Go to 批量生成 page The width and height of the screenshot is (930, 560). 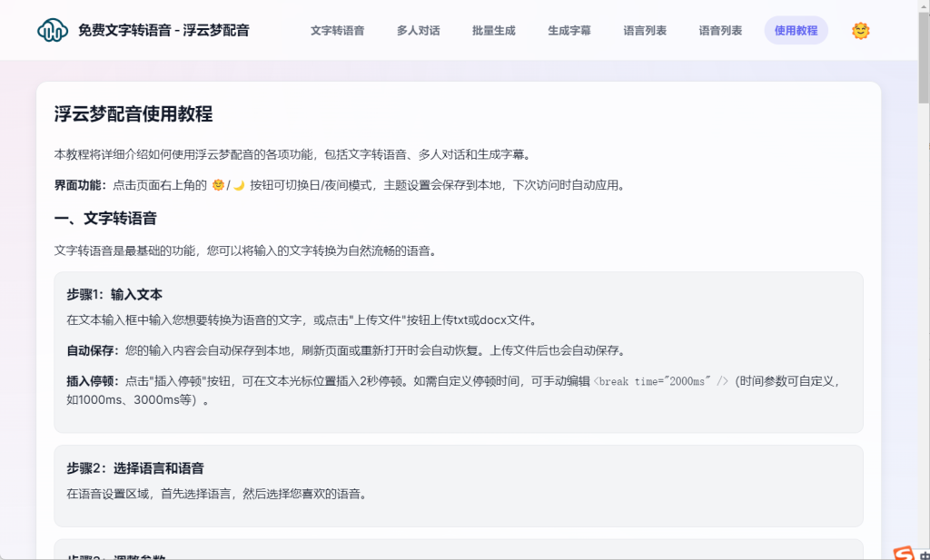point(493,31)
